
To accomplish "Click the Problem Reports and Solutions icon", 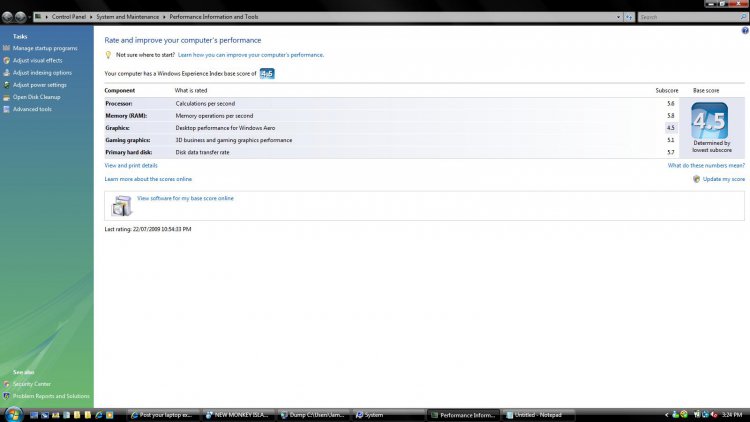I will (6, 396).
